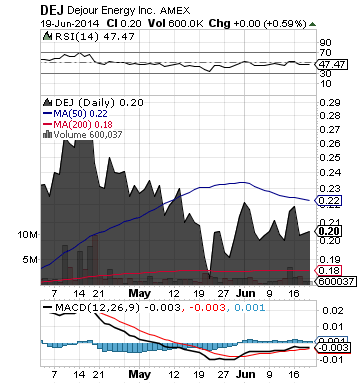Select the MA(50) 0.22 price tag
The width and height of the screenshot is (360, 384).
(x=329, y=200)
